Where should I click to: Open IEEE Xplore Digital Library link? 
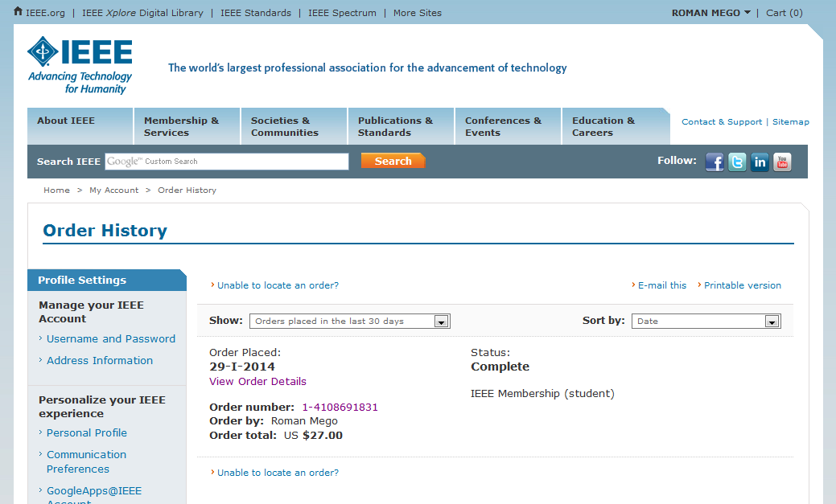(142, 13)
